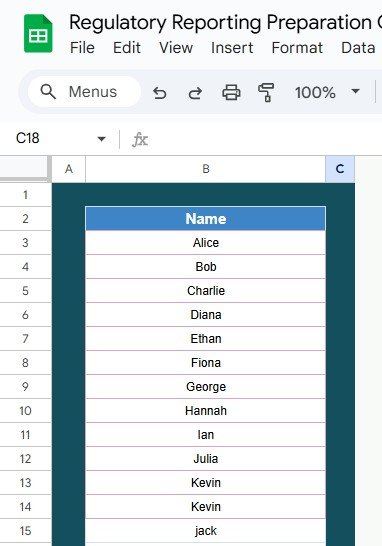Open the 100% zoom dropdown
This screenshot has height=546, width=382.
pyautogui.click(x=327, y=92)
